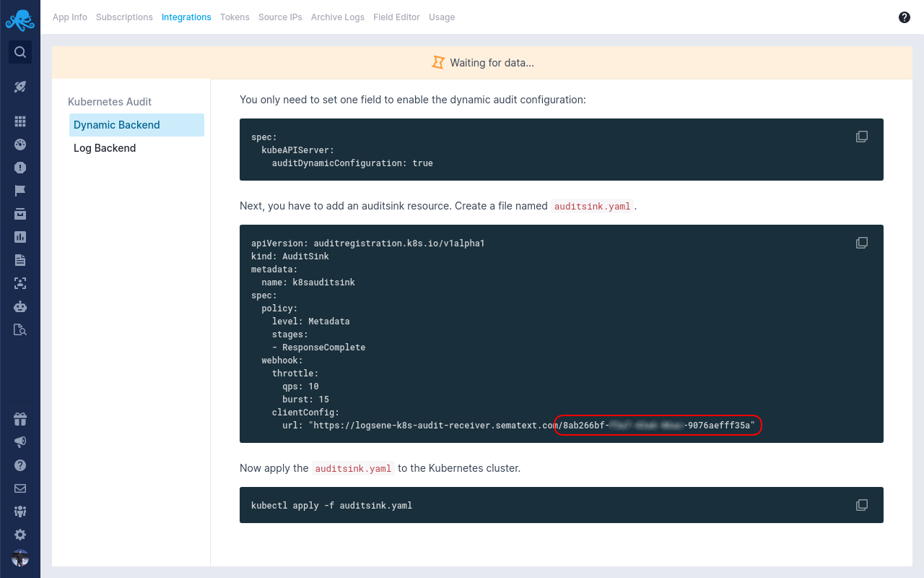This screenshot has height=578, width=924.
Task: Open the Subscriptions tab
Action: click(x=124, y=17)
